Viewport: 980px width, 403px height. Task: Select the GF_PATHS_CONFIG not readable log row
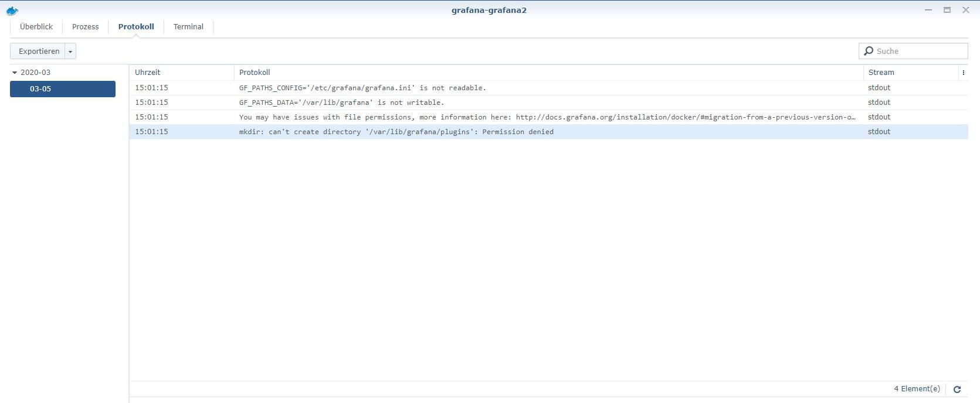(x=548, y=88)
